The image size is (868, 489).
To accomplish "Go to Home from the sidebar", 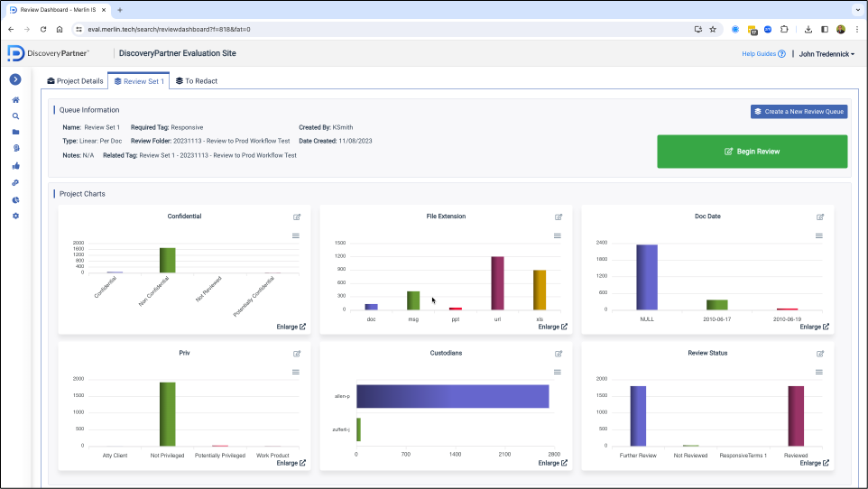I will point(15,99).
